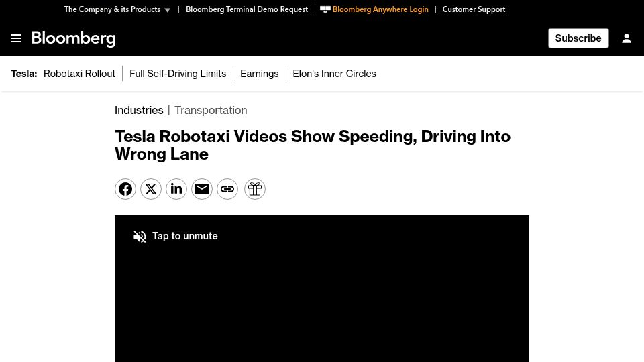Click the Bloomberg Anywhere terminal icon
Image resolution: width=644 pixels, height=362 pixels.
(x=325, y=9)
